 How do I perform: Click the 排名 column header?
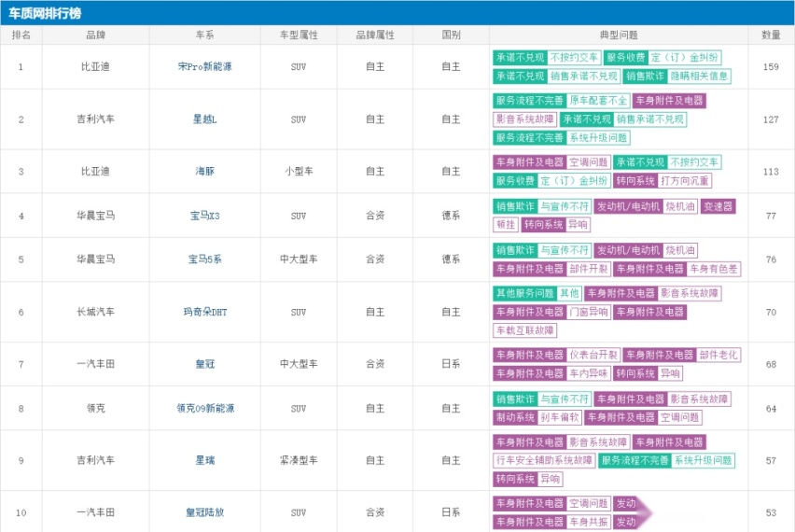[x=21, y=35]
